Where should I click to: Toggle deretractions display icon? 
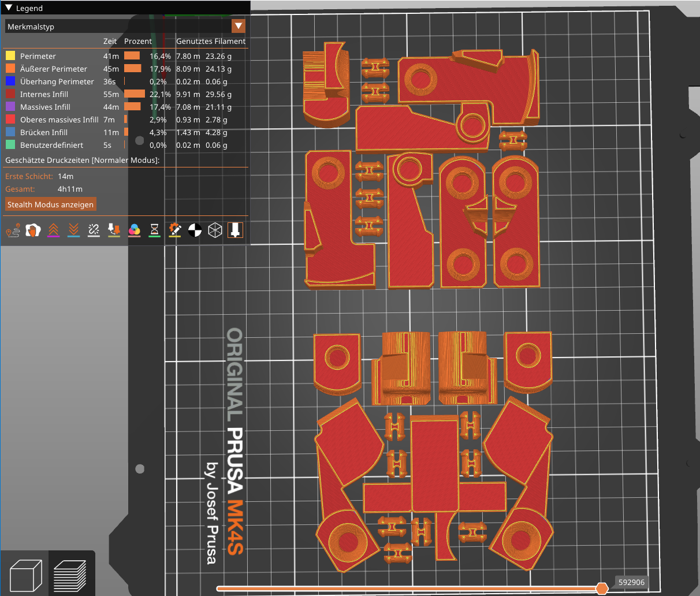73,230
